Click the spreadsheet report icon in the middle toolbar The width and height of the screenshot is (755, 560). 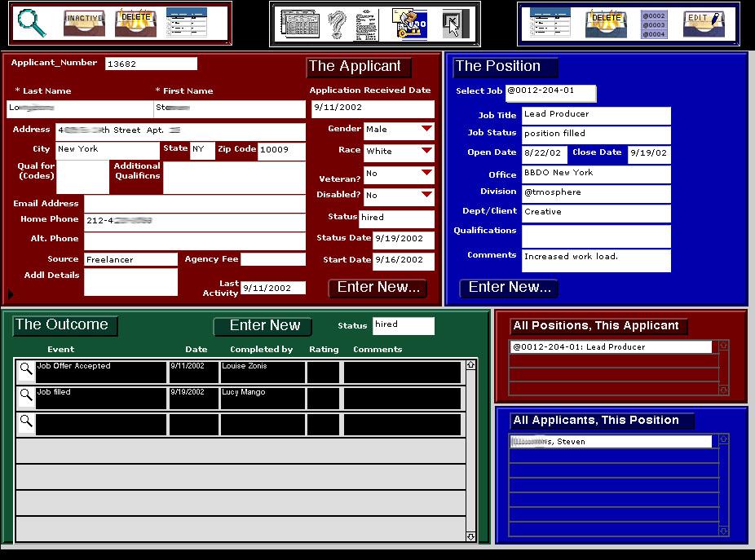pyautogui.click(x=298, y=24)
